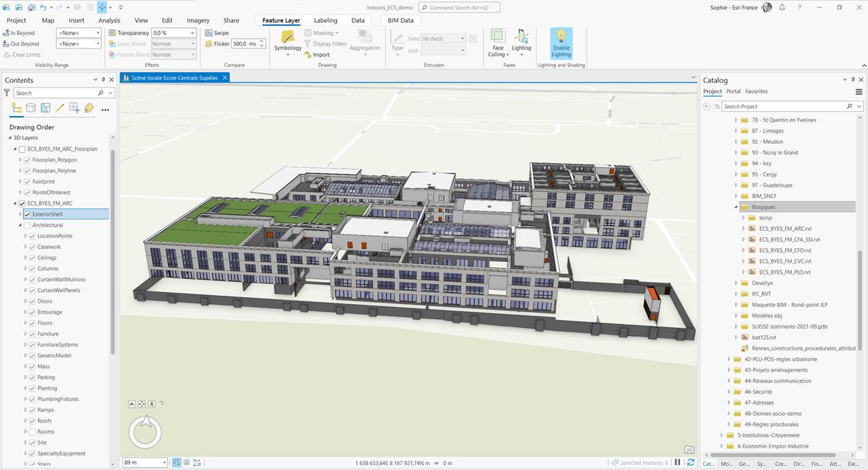Undo the last action

coord(43,7)
